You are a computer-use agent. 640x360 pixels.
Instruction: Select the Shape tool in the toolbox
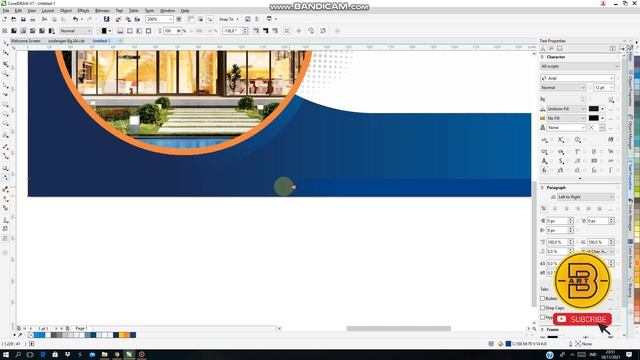pos(5,53)
